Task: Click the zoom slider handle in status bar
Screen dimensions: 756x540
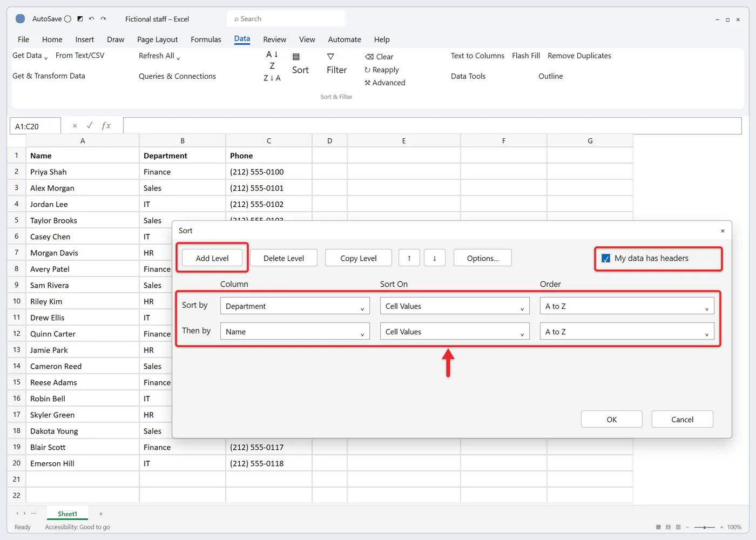Action: (704, 527)
